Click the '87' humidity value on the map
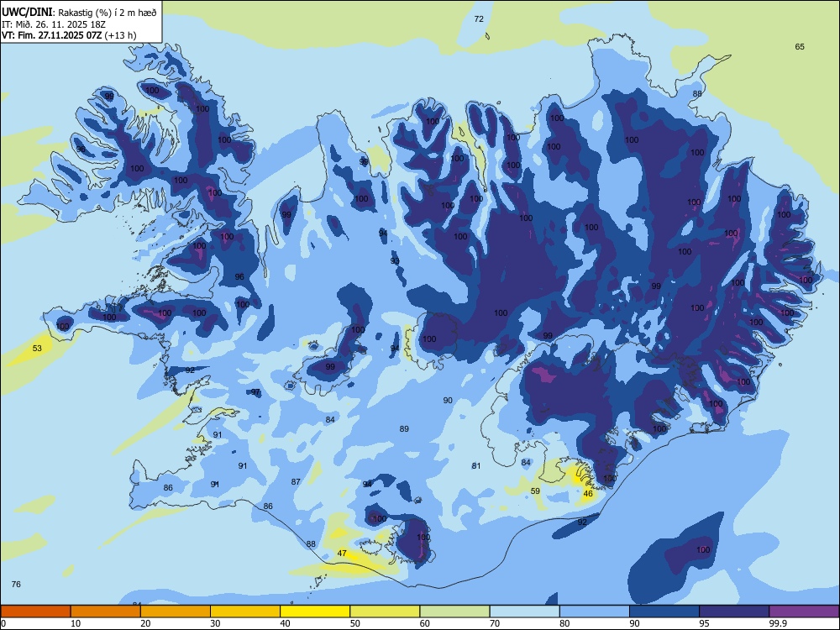 296,481
